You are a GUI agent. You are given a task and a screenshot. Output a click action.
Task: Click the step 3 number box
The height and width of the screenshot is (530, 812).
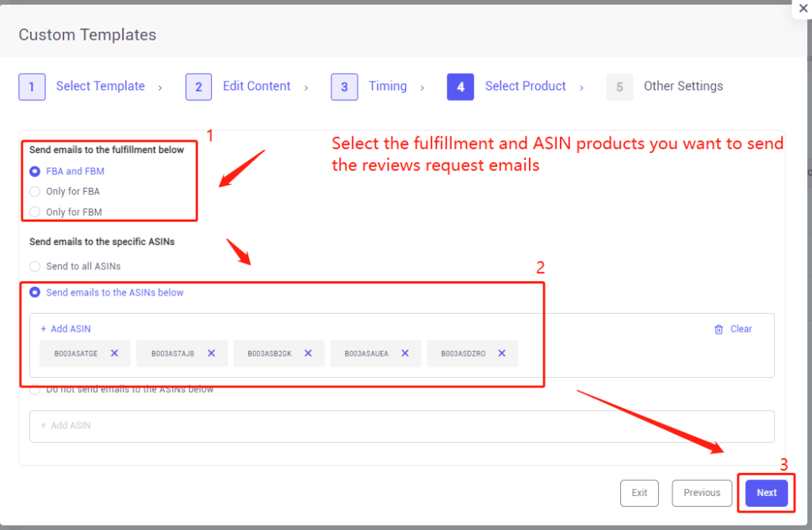344,87
